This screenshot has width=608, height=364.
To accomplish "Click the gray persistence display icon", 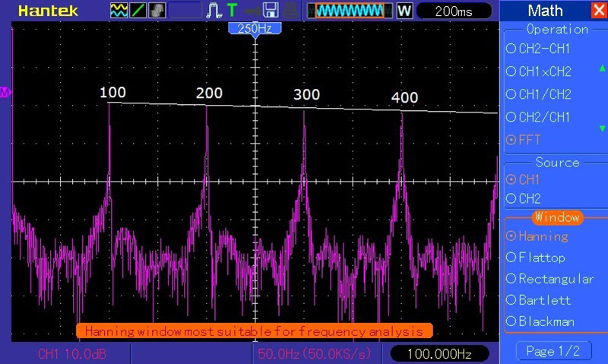I will [x=157, y=11].
